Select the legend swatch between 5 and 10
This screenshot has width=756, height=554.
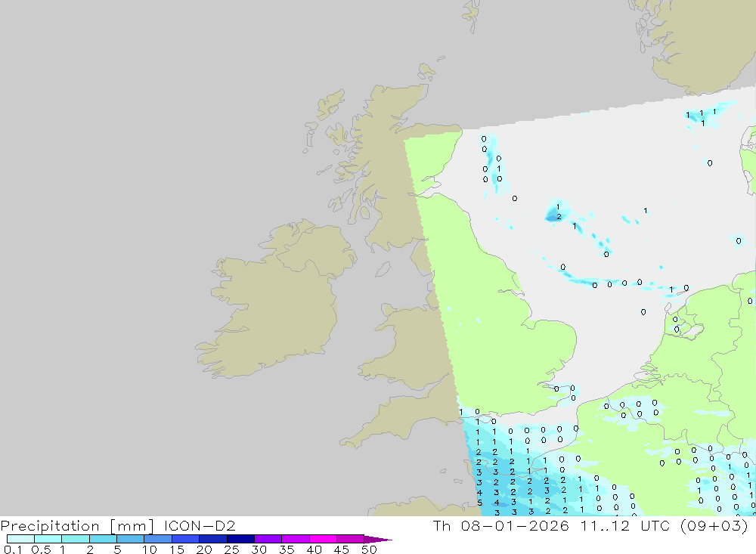[x=130, y=539]
